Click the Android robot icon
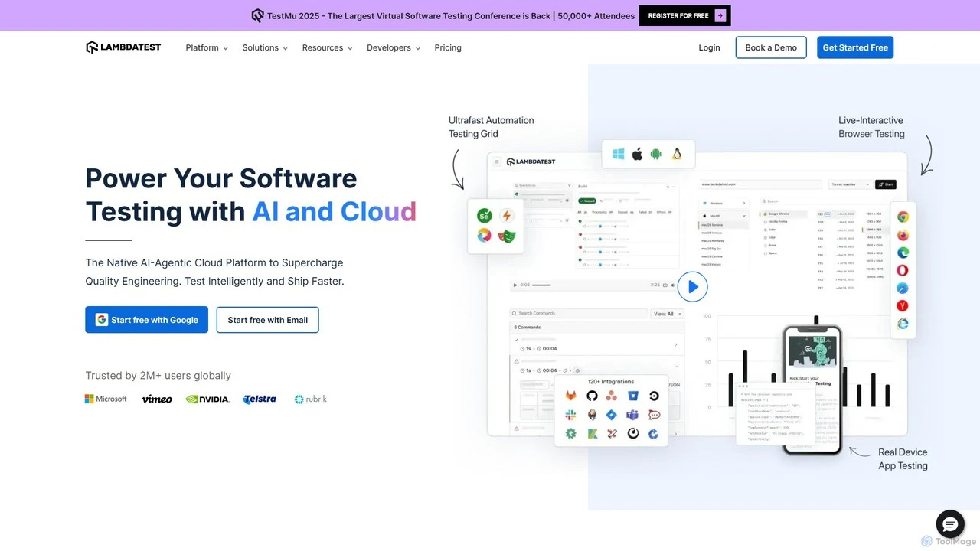 tap(656, 154)
